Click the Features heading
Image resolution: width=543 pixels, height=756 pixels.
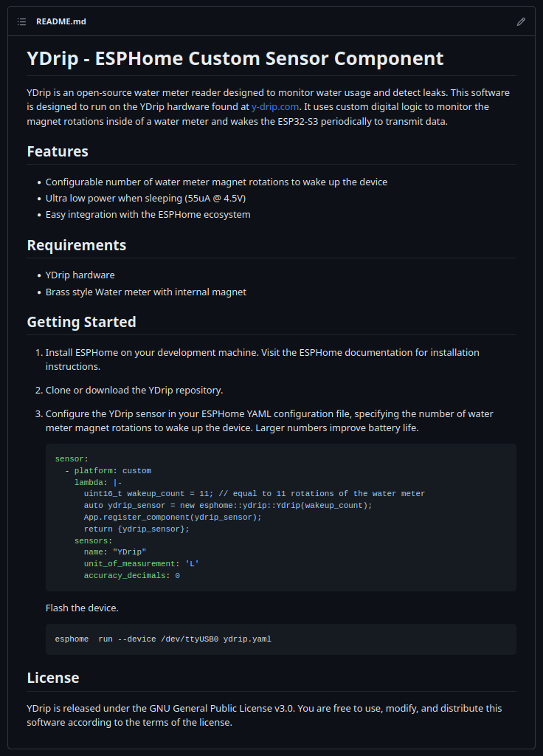click(58, 151)
